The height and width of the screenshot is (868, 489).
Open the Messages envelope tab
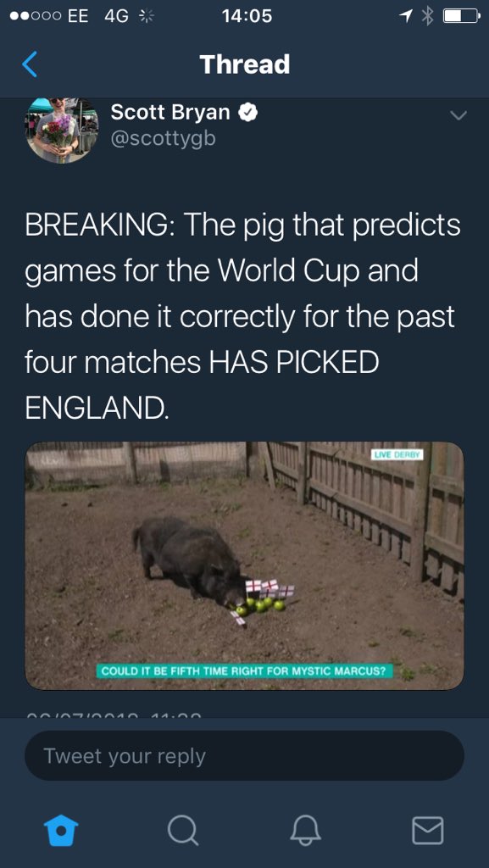pos(428,831)
